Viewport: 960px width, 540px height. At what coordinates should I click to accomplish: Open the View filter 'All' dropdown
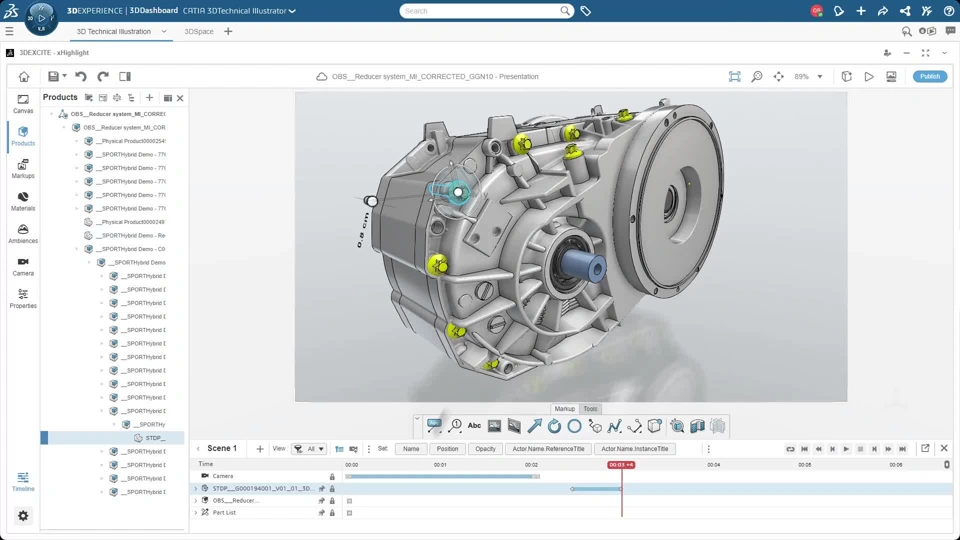coord(309,449)
